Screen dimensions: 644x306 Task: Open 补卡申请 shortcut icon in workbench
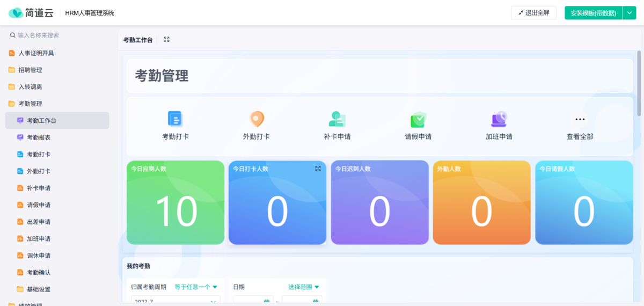[337, 119]
